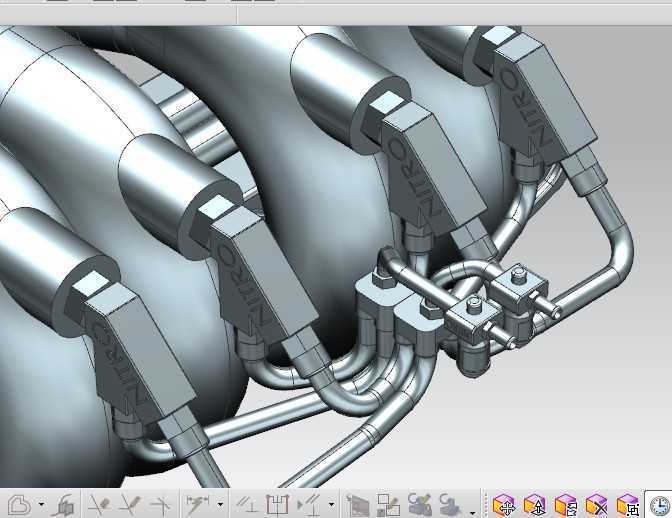This screenshot has height=518, width=672.
Task: Click the cube with upward arrow icon
Action: [x=535, y=506]
